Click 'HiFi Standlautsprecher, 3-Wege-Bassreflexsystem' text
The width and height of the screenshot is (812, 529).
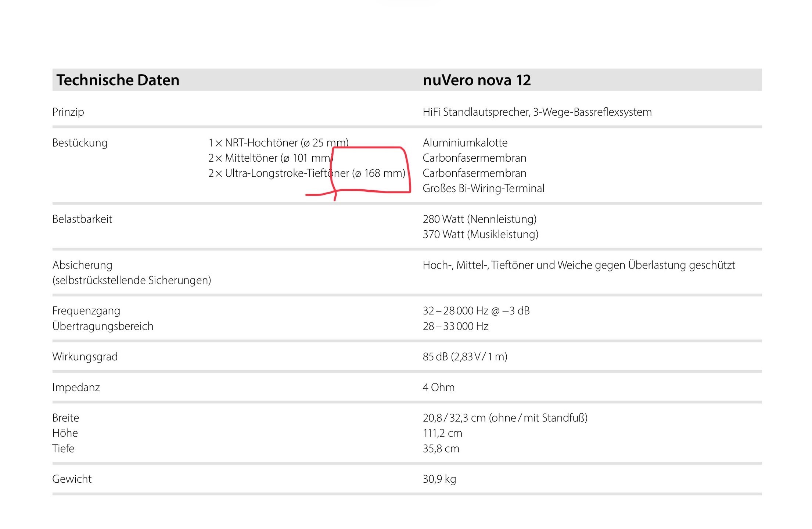[x=537, y=112]
